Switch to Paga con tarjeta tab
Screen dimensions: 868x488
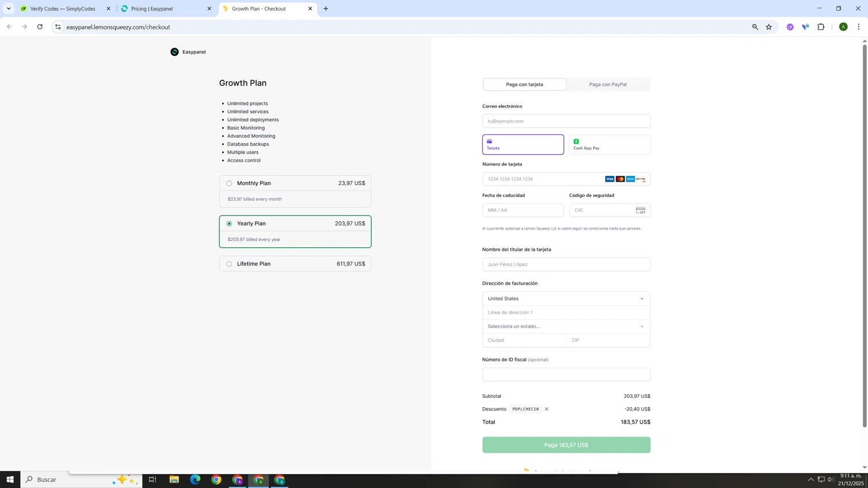point(524,84)
